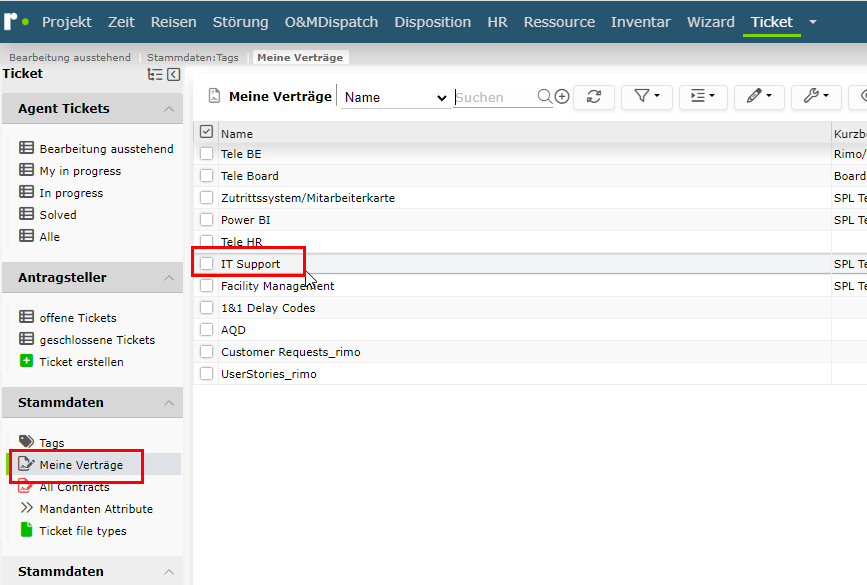
Task: Open the pencil edit menu
Action: click(x=759, y=96)
